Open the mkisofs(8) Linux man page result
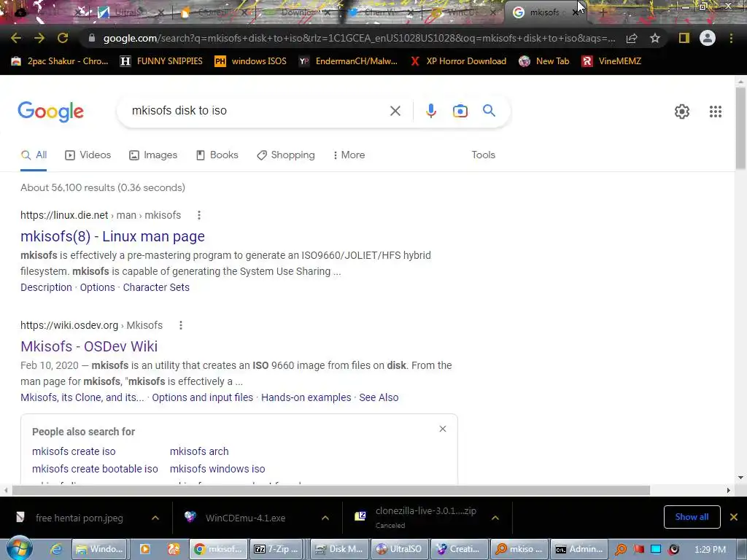The image size is (747, 560). click(x=112, y=236)
